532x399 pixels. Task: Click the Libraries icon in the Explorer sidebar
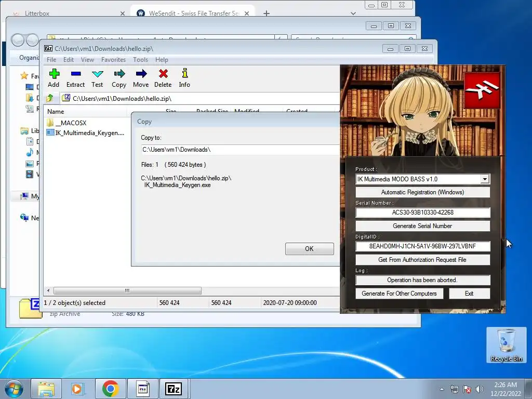pyautogui.click(x=24, y=131)
